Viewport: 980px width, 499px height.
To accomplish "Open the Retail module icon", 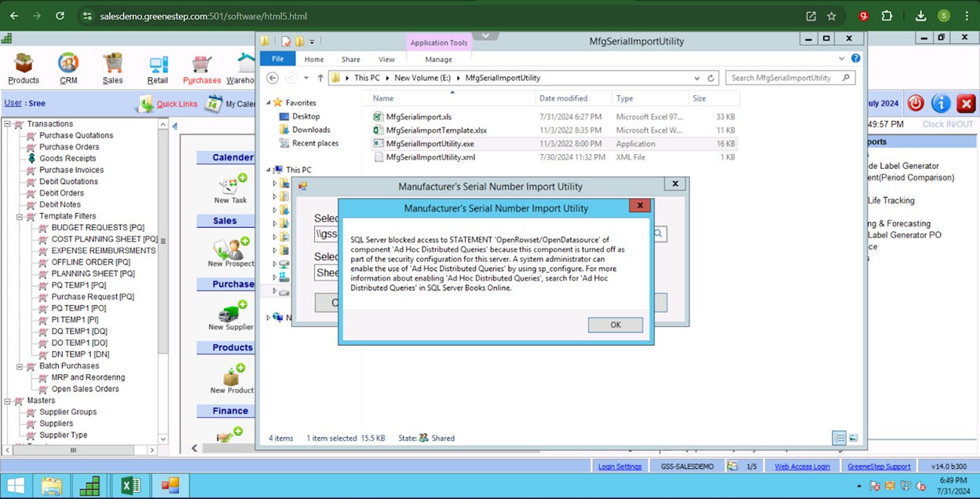I will (158, 65).
